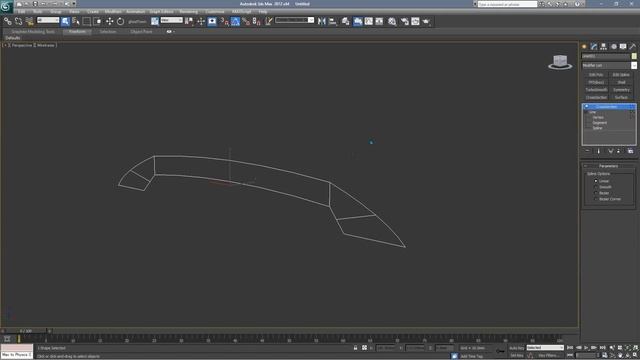Open the Curve Editor
Screen dimensions: 640x360
coord(369,21)
